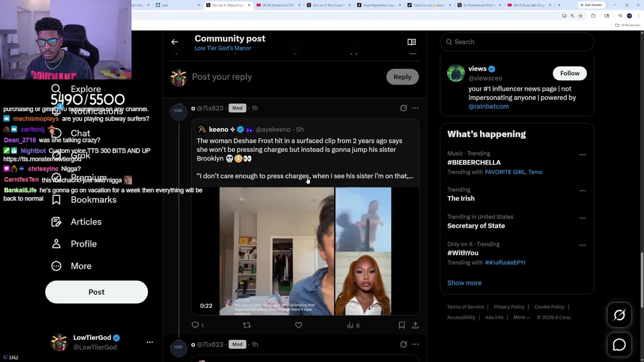The image size is (644, 362).
Task: Switch to Muhammad_MikeY X tab
Action: click(x=479, y=5)
